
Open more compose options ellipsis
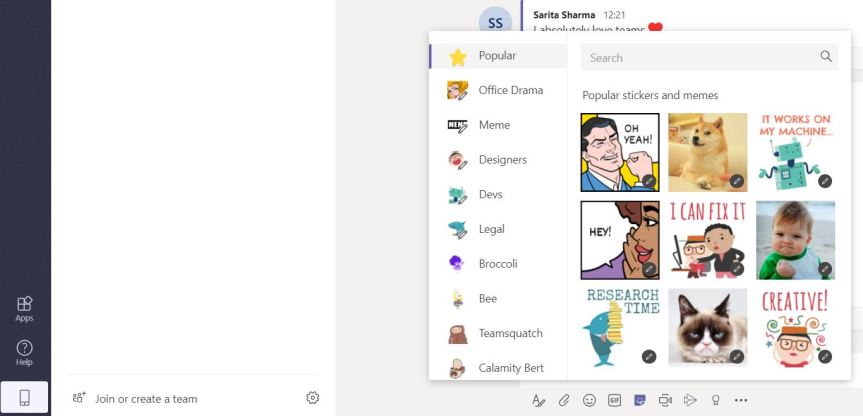tap(741, 400)
